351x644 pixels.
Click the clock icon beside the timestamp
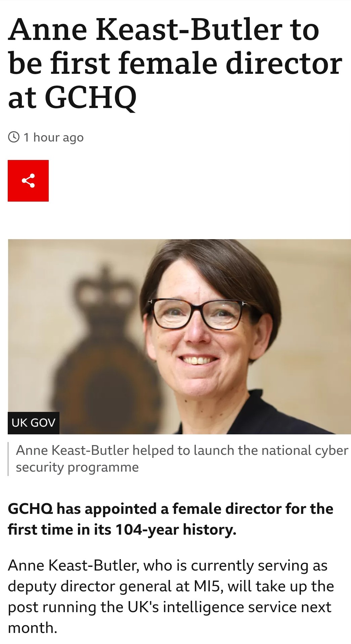tap(14, 137)
